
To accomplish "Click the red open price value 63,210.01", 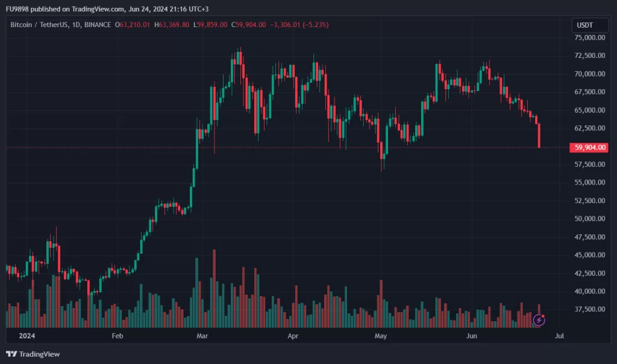I will click(x=134, y=25).
